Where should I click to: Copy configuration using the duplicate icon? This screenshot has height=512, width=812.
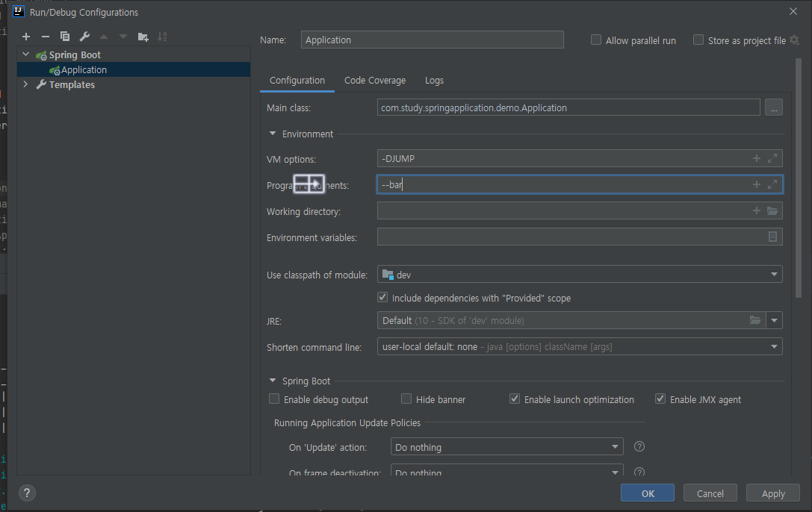pyautogui.click(x=65, y=37)
